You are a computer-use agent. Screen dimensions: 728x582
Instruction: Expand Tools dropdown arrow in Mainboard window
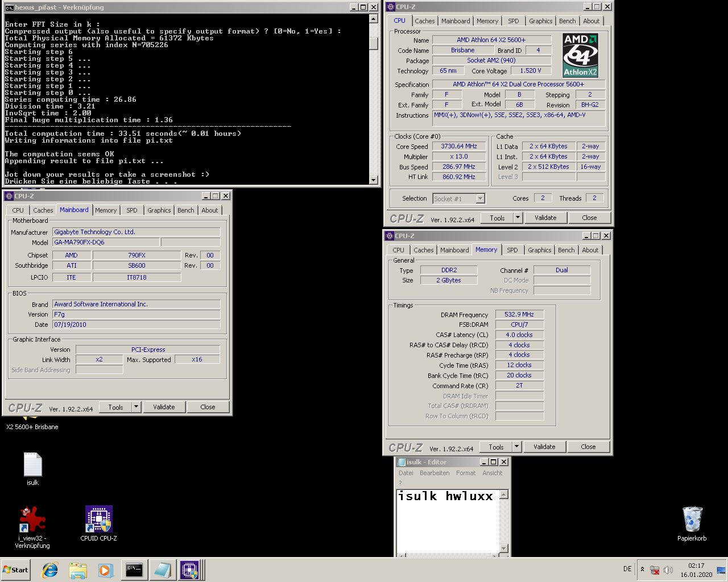click(x=136, y=407)
